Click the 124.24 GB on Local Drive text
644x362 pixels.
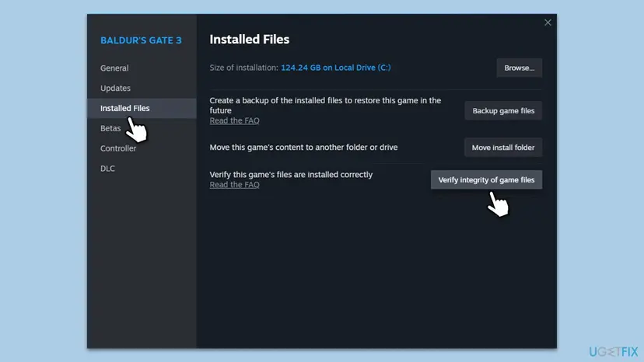[335, 68]
